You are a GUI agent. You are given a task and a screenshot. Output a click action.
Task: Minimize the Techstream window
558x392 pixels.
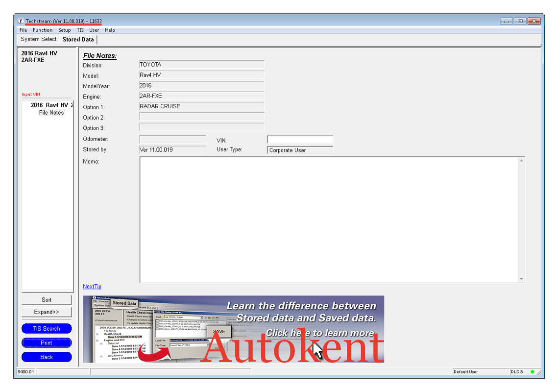point(506,22)
